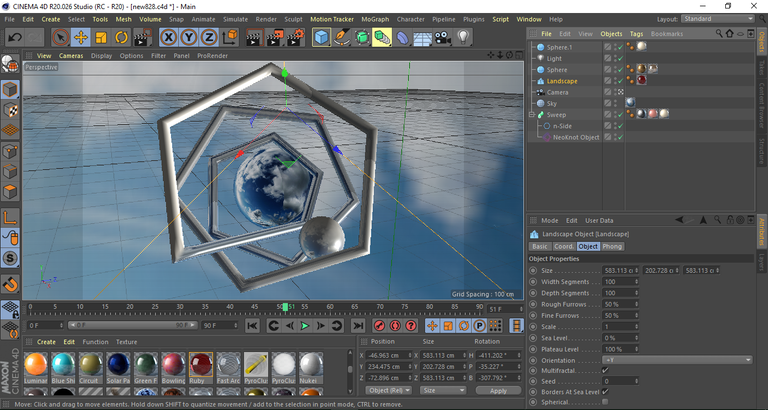Go to start of timeline

click(252, 325)
